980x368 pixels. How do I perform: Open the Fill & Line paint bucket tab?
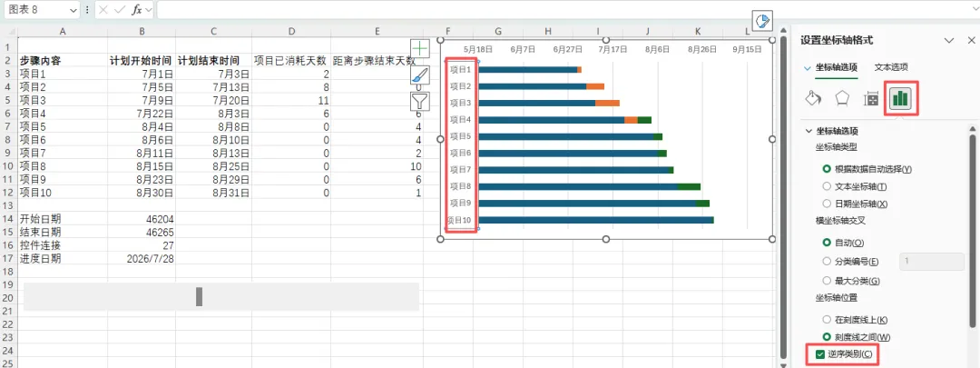812,99
